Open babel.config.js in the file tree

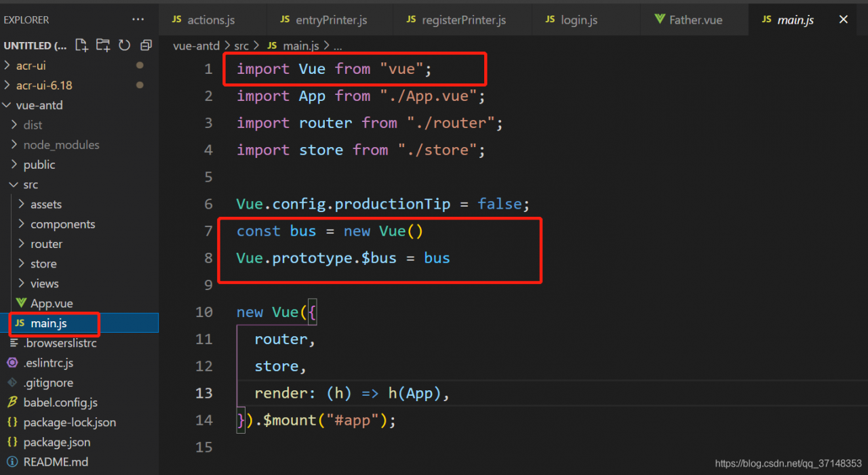click(x=60, y=402)
